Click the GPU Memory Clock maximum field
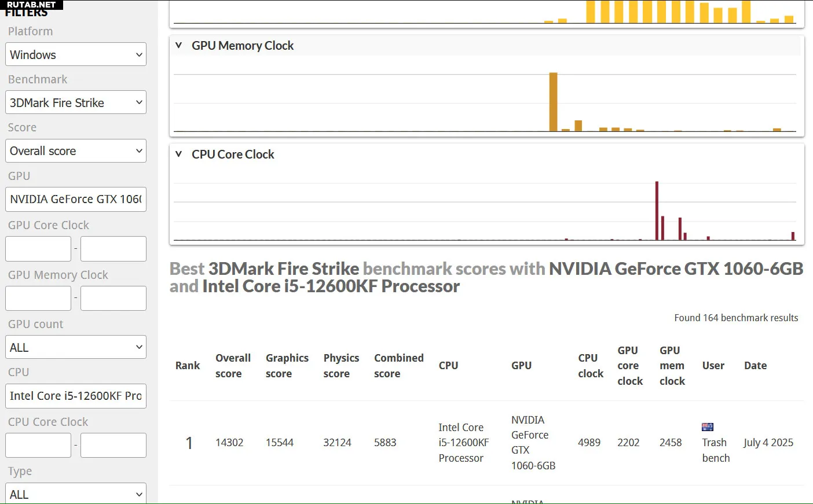This screenshot has height=504, width=813. [x=113, y=299]
